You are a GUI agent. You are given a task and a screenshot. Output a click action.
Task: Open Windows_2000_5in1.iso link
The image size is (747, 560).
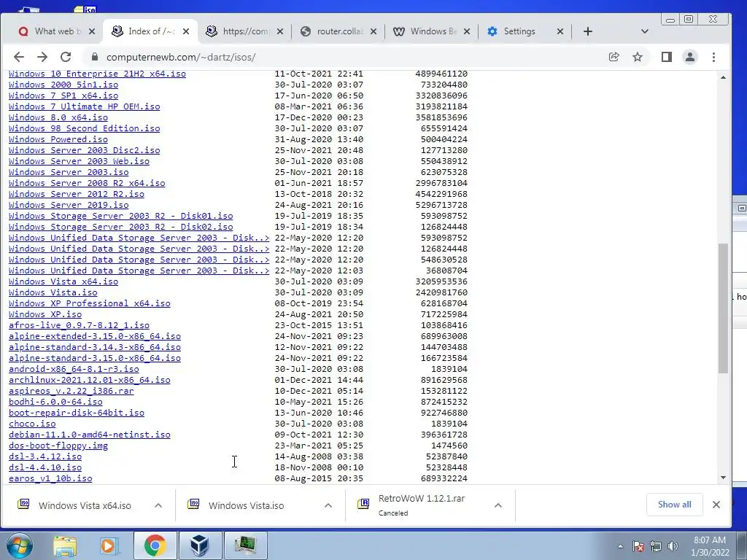pyautogui.click(x=63, y=85)
